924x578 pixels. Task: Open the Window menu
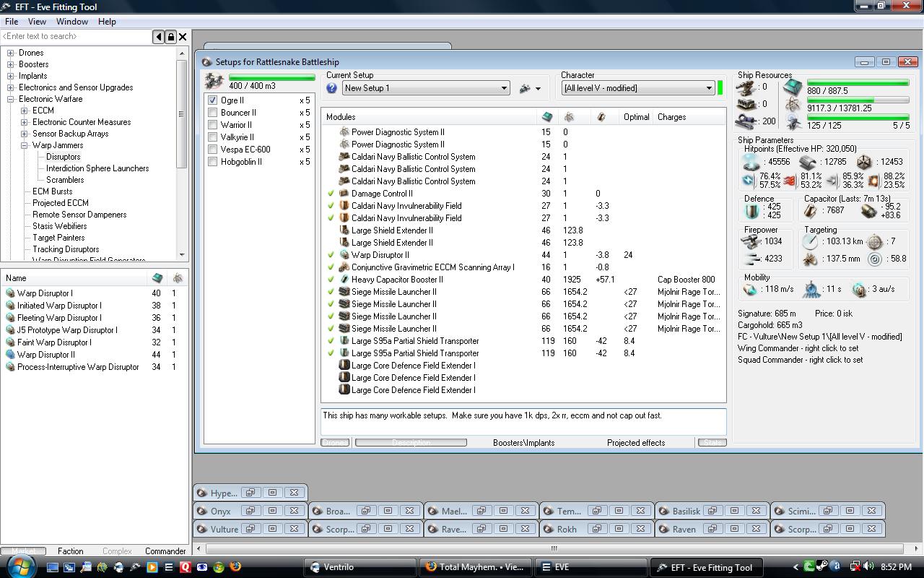tap(72, 22)
